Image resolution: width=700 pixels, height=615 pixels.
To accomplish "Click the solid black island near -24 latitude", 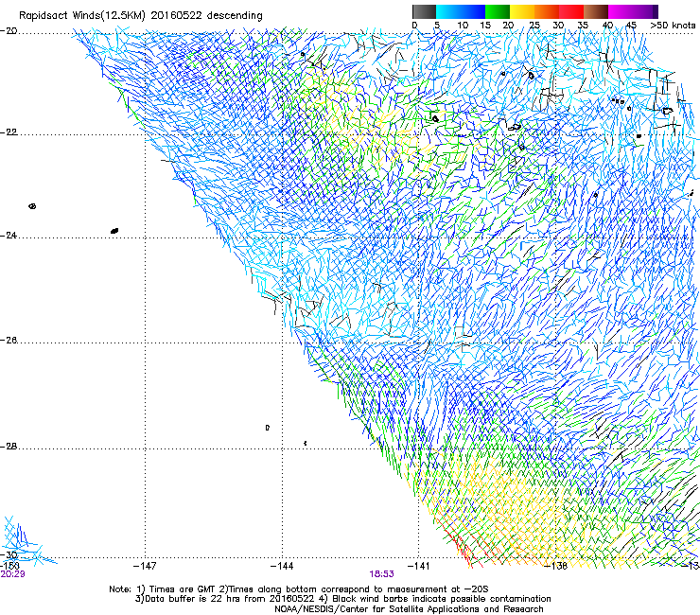I will coord(114,231).
